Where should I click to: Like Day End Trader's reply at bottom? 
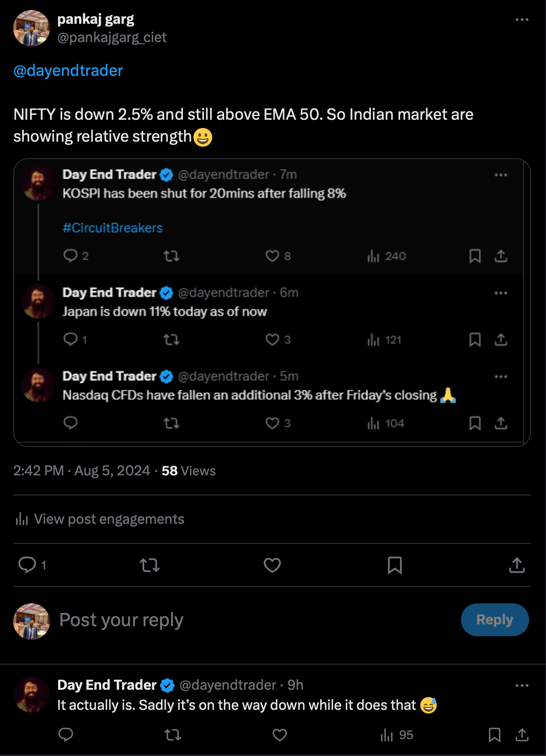click(279, 735)
